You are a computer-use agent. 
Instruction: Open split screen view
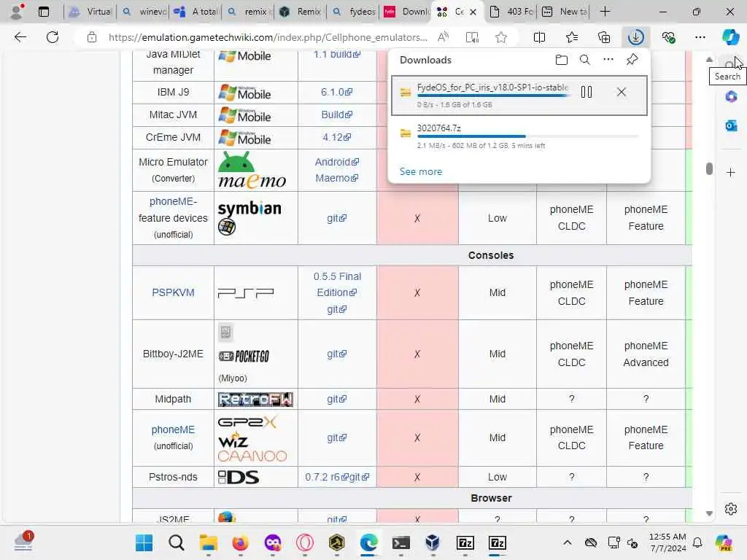click(x=539, y=37)
